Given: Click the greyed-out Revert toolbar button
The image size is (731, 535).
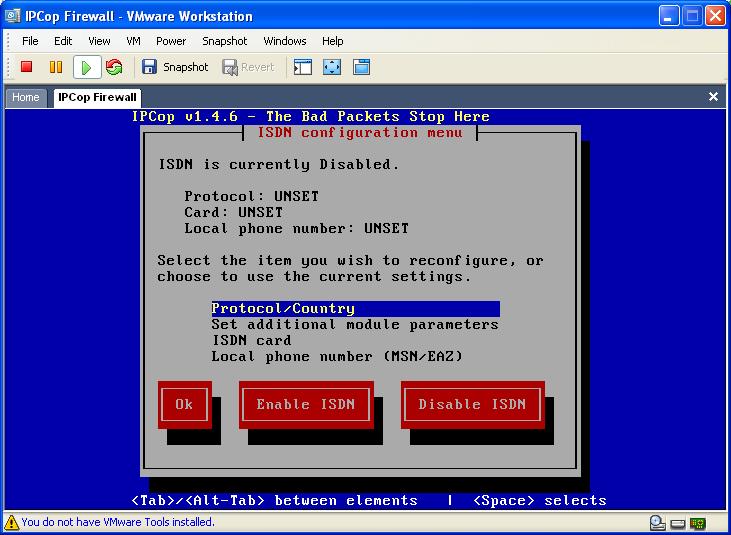Looking at the screenshot, I should [248, 67].
